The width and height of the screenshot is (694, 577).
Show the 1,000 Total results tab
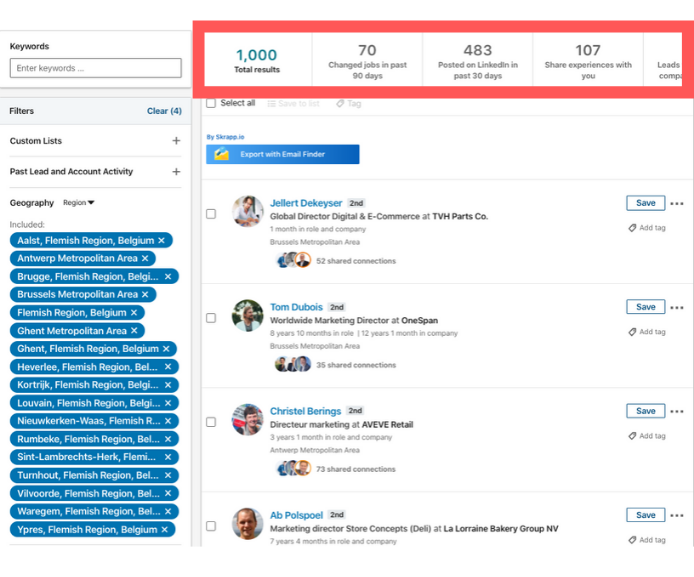(x=257, y=60)
